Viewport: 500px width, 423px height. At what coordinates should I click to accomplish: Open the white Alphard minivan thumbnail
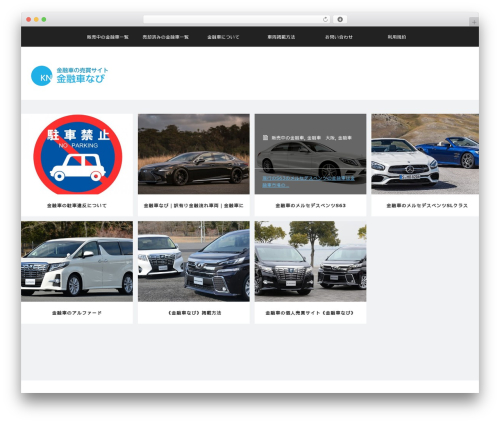click(x=77, y=261)
